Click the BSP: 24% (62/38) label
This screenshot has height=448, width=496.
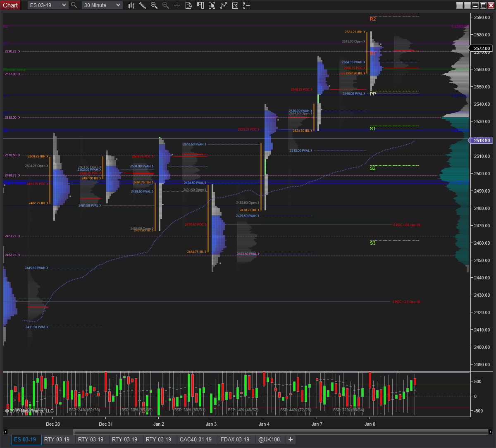coord(84,410)
